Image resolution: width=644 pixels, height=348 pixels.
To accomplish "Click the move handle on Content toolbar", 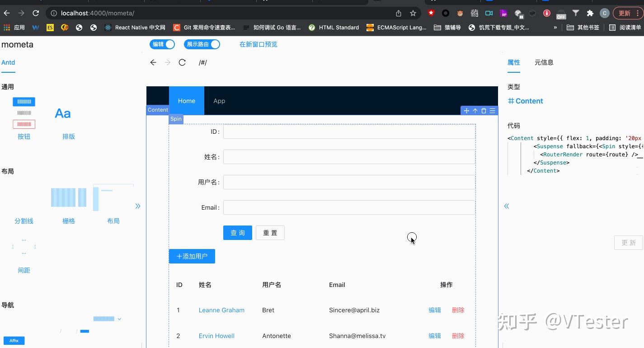I will [466, 110].
